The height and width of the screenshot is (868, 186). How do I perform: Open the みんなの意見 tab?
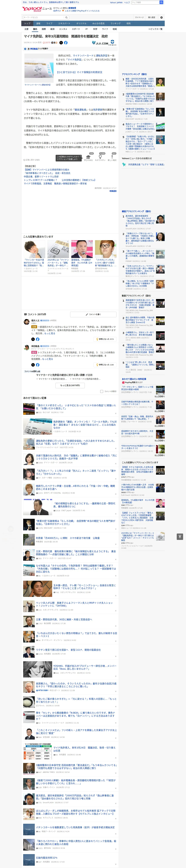99,23
